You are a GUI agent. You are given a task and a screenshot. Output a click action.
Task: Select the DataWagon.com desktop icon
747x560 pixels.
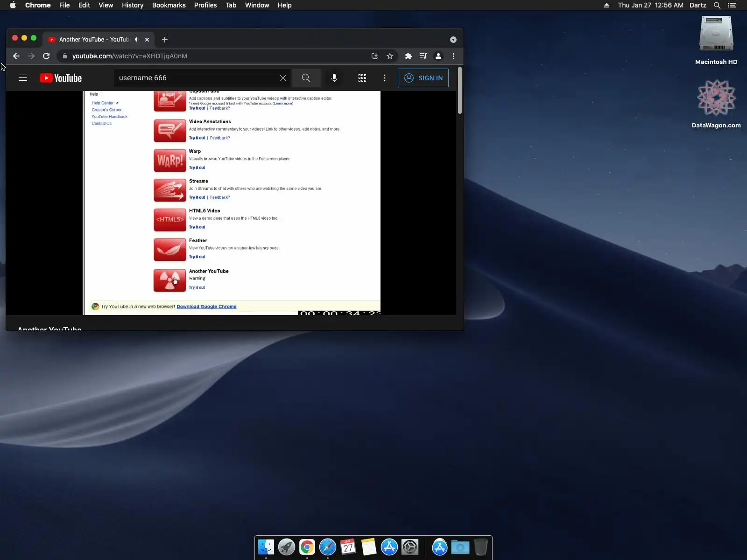[x=716, y=104]
